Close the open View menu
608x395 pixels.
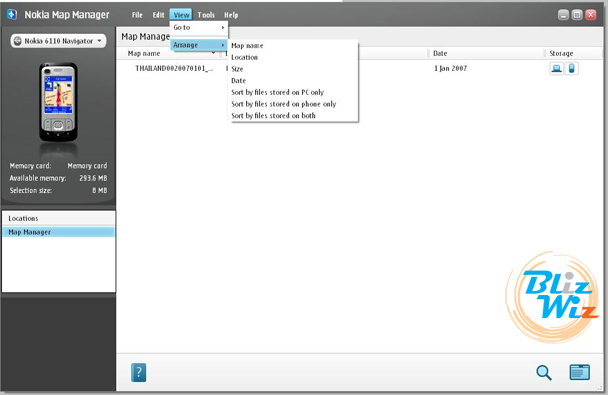(181, 15)
